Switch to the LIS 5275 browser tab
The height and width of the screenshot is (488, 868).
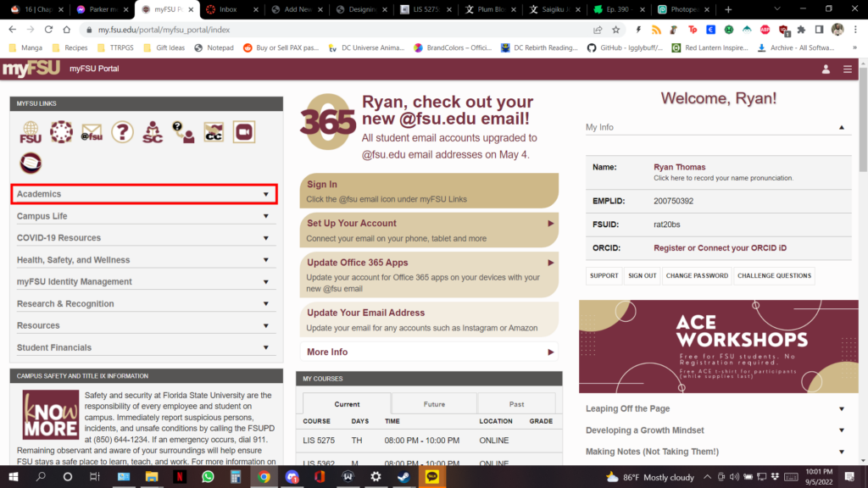coord(426,9)
